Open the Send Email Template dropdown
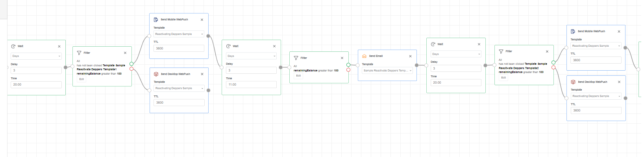The height and width of the screenshot is (157, 644). coord(387,71)
